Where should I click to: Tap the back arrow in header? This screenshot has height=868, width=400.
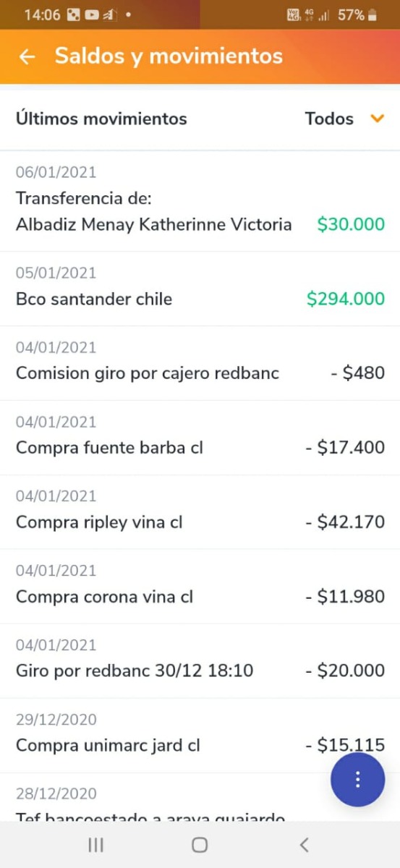[x=27, y=56]
